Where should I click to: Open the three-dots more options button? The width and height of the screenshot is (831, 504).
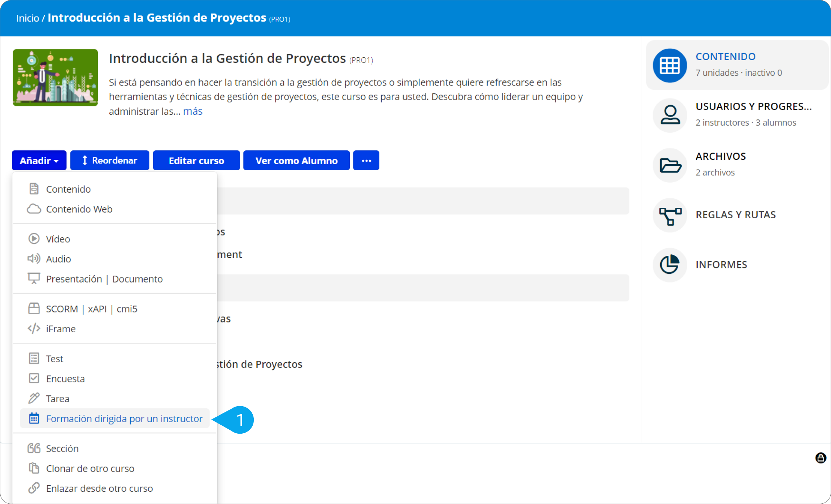[x=366, y=161]
